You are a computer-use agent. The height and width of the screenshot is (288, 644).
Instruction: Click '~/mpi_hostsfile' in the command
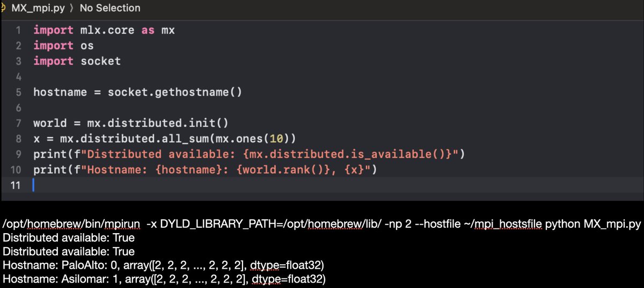click(504, 225)
